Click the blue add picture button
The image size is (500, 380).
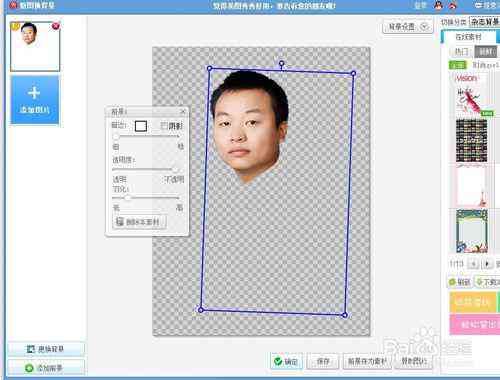pos(35,99)
